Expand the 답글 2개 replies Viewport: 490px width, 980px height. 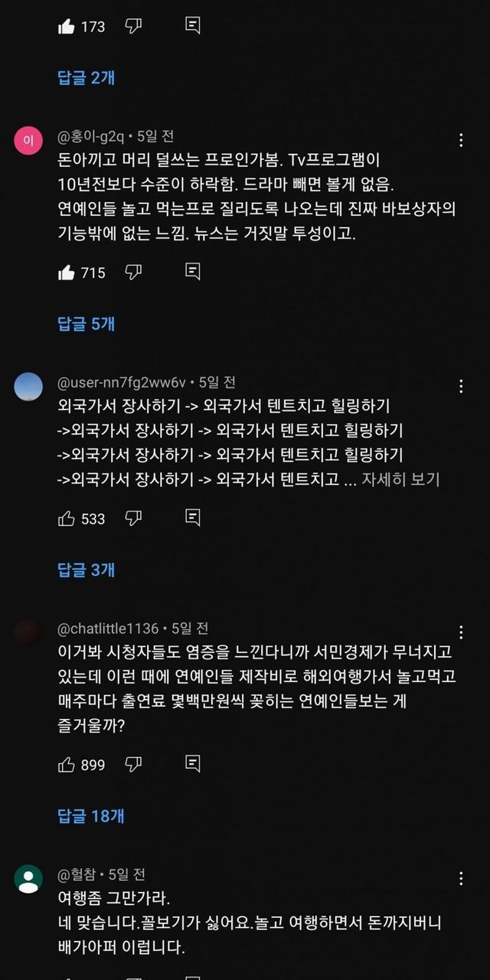[x=87, y=77]
